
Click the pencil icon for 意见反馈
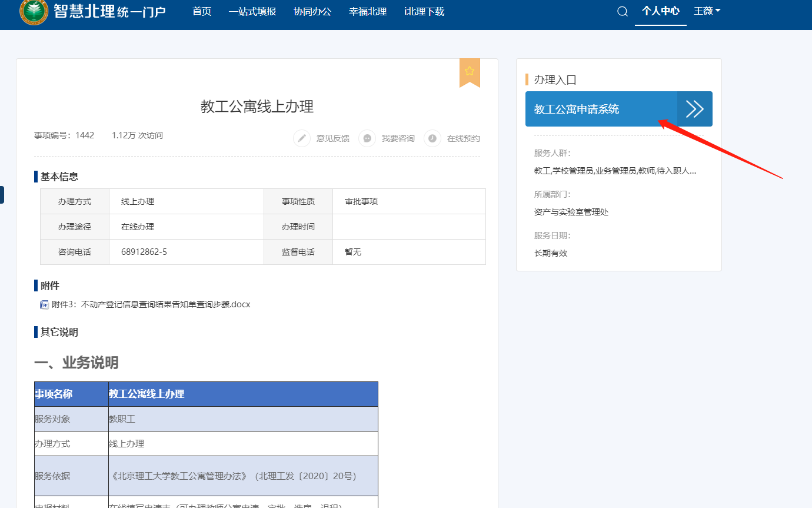[x=302, y=138]
